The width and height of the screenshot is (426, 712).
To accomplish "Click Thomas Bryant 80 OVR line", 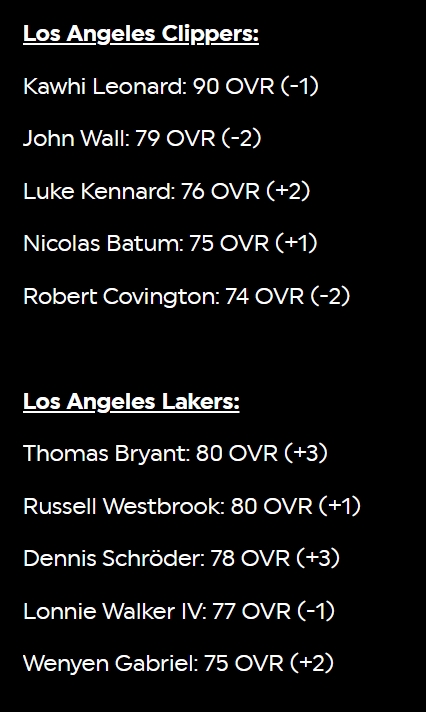I will pos(175,454).
